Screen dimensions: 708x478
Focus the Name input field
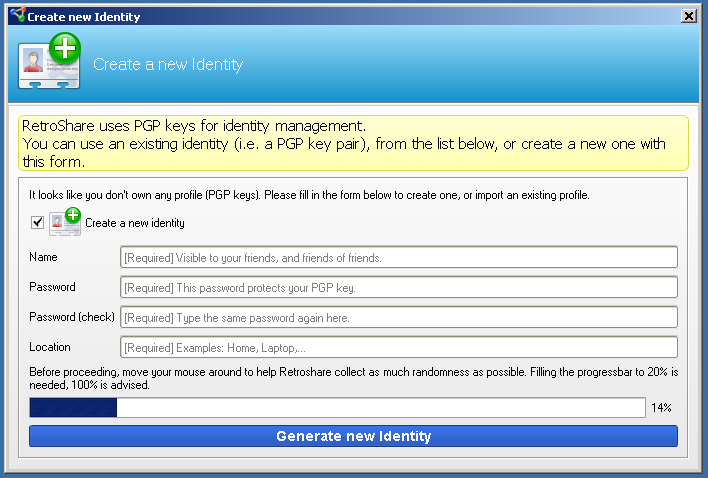[x=399, y=257]
